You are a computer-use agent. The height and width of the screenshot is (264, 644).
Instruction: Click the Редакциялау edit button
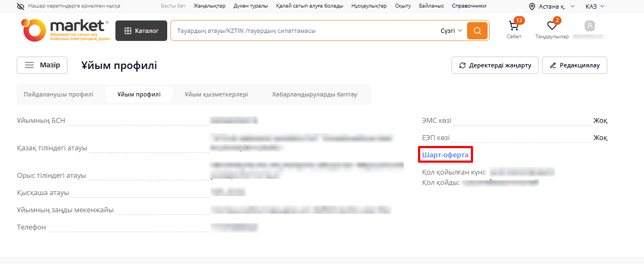point(574,65)
